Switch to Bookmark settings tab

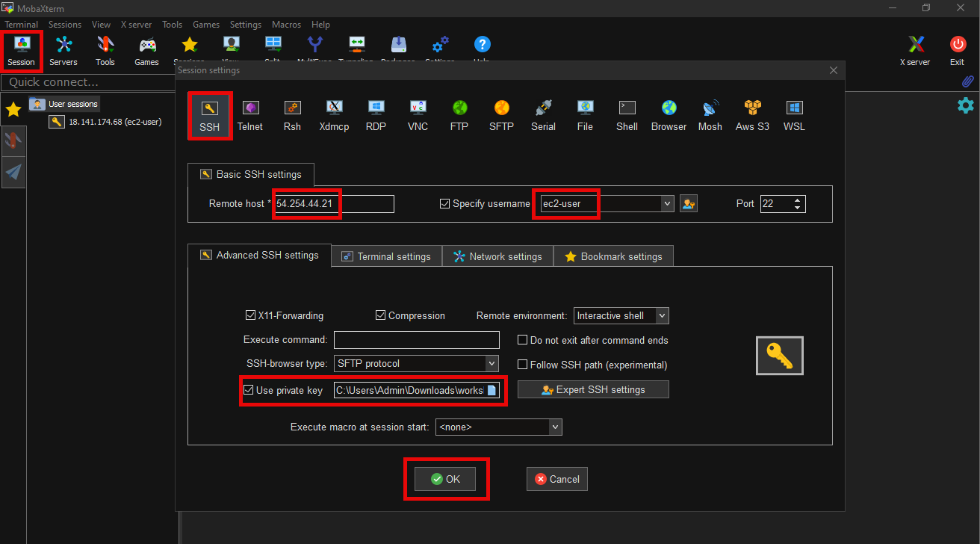613,256
